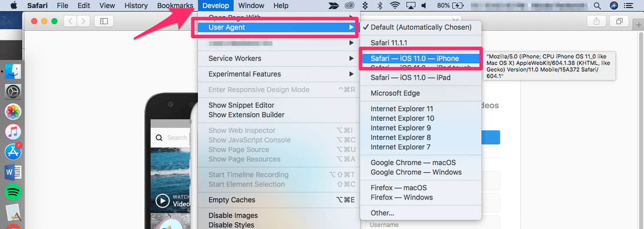The image size is (644, 229).
Task: Open the Edit menu
Action: point(84,6)
